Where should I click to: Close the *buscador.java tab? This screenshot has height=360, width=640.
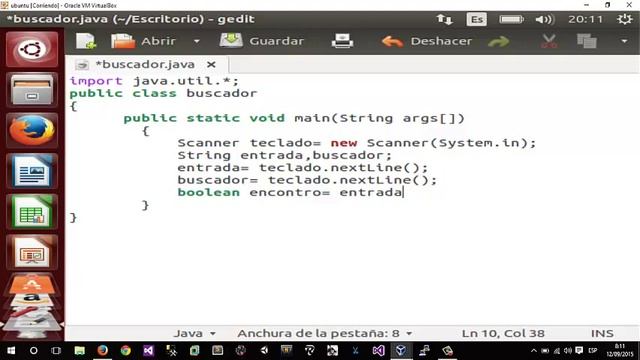click(211, 64)
